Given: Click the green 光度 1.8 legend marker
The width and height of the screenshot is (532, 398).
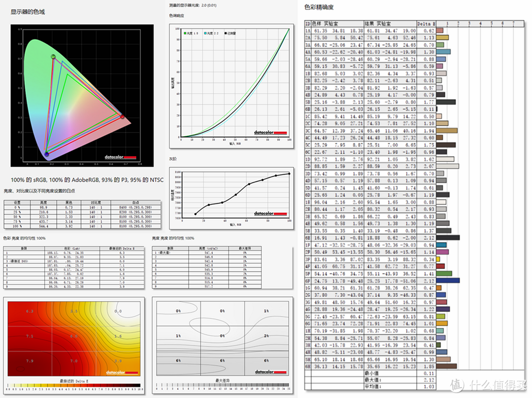Looking at the screenshot, I should pos(185,33).
